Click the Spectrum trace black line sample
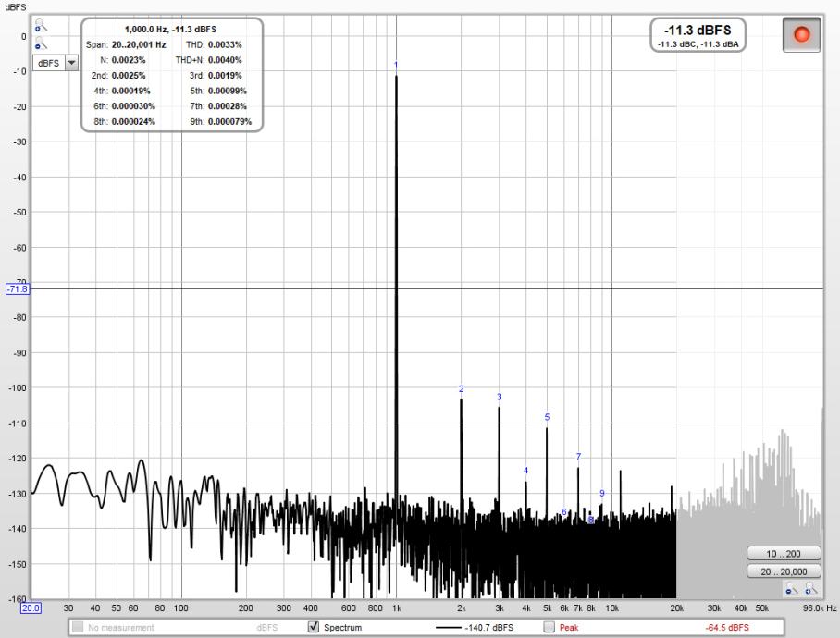This screenshot has width=840, height=638. 448,628
